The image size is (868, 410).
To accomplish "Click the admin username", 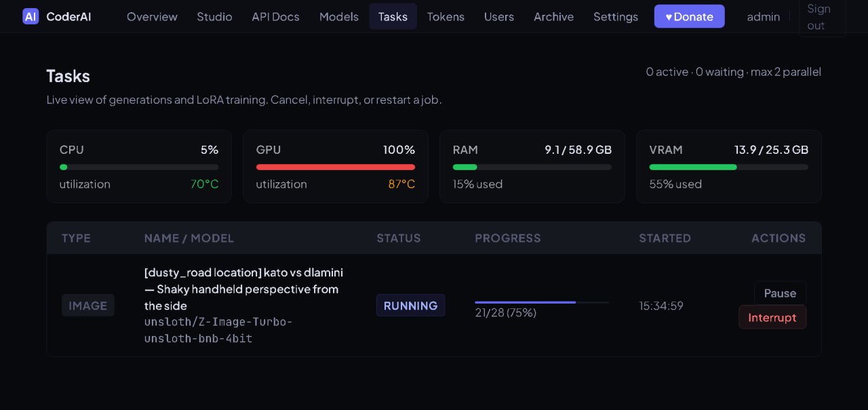I will [763, 16].
